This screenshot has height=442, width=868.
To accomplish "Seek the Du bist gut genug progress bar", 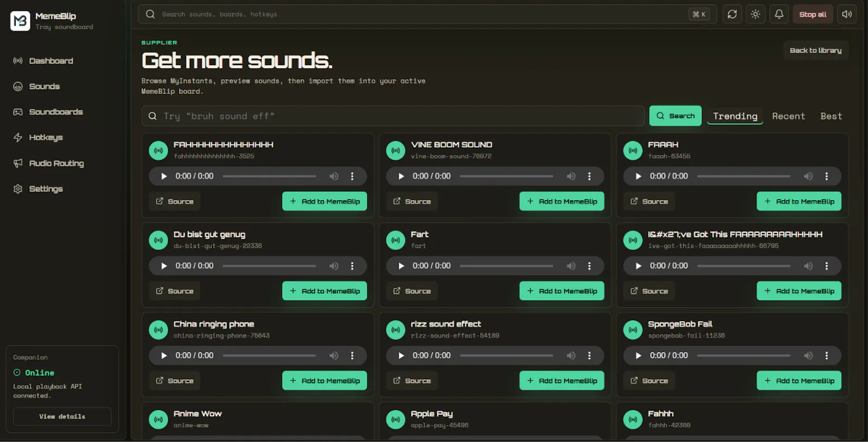I will (269, 266).
